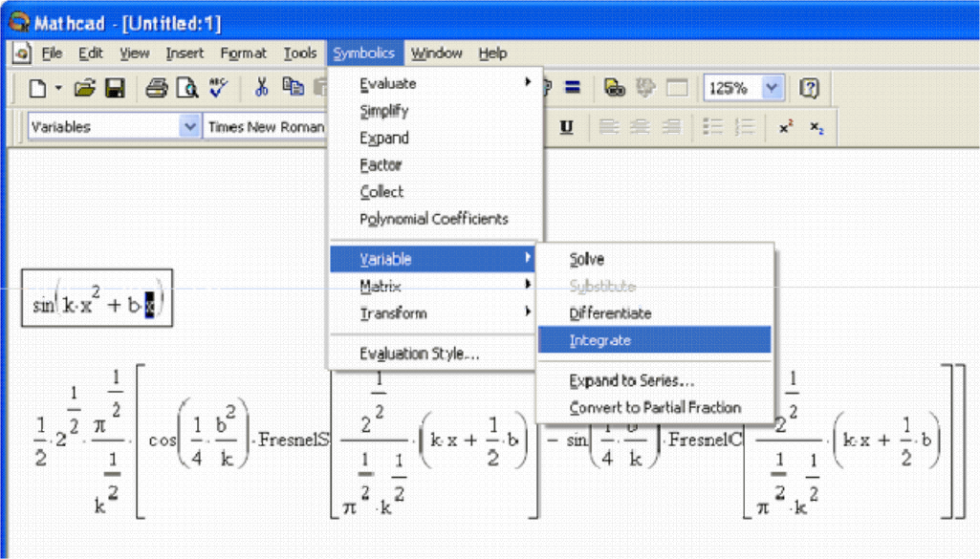
Task: Open the Format menu
Action: (x=243, y=54)
